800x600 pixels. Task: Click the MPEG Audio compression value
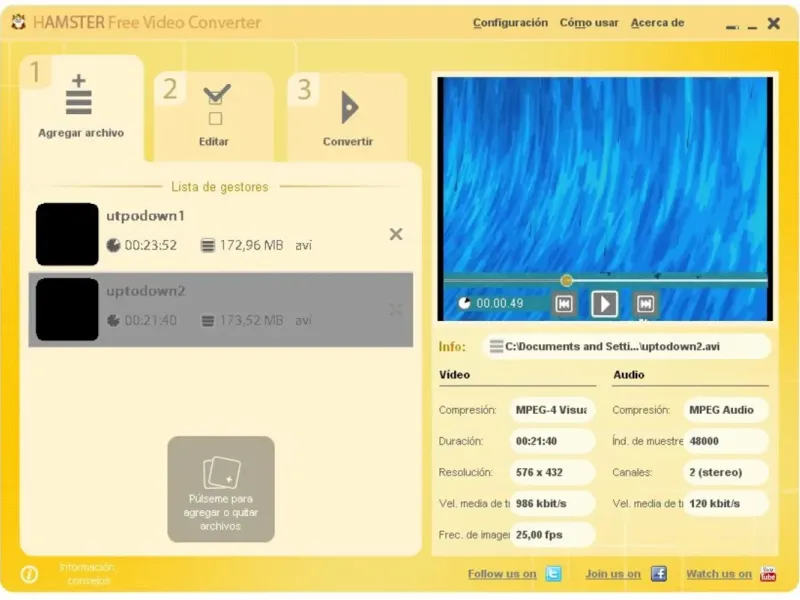tap(726, 410)
